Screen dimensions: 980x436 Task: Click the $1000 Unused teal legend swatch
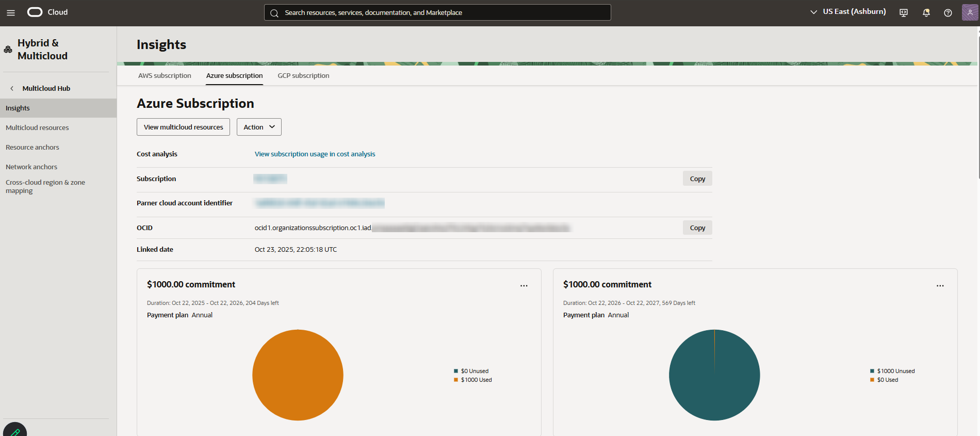[x=872, y=371]
